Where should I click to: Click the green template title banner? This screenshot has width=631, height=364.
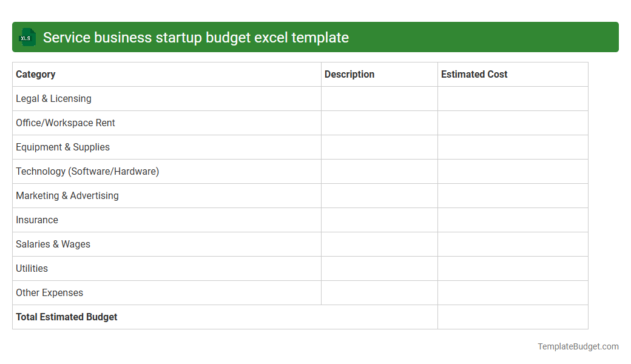point(315,37)
